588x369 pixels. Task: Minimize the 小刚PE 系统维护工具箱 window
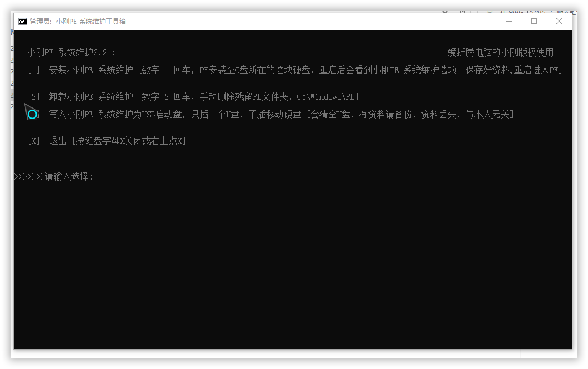pyautogui.click(x=508, y=21)
